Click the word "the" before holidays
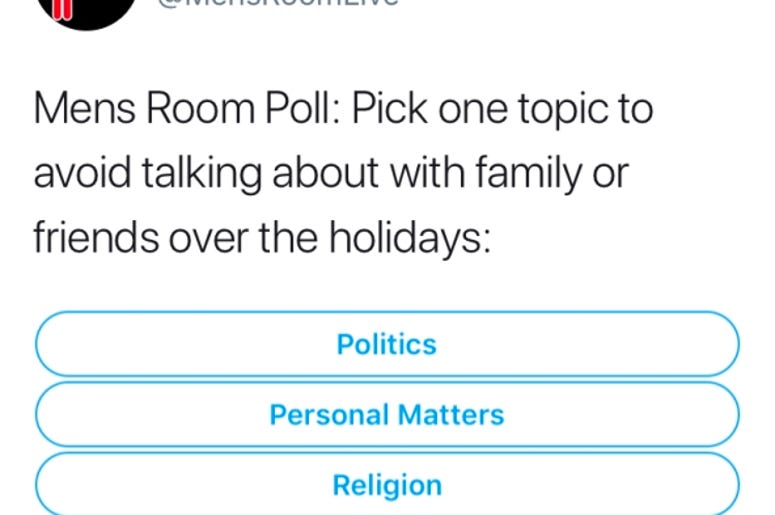775x515 pixels. click(x=288, y=237)
